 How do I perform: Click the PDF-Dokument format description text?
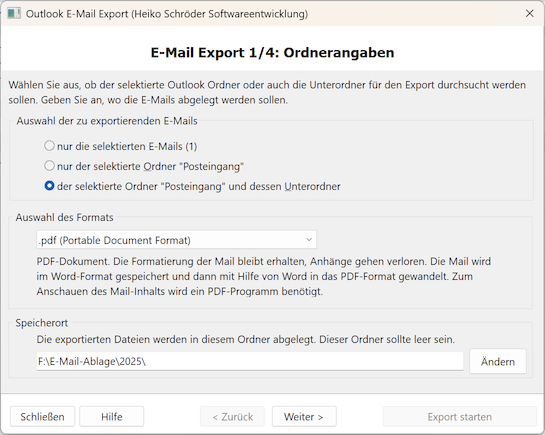click(264, 276)
